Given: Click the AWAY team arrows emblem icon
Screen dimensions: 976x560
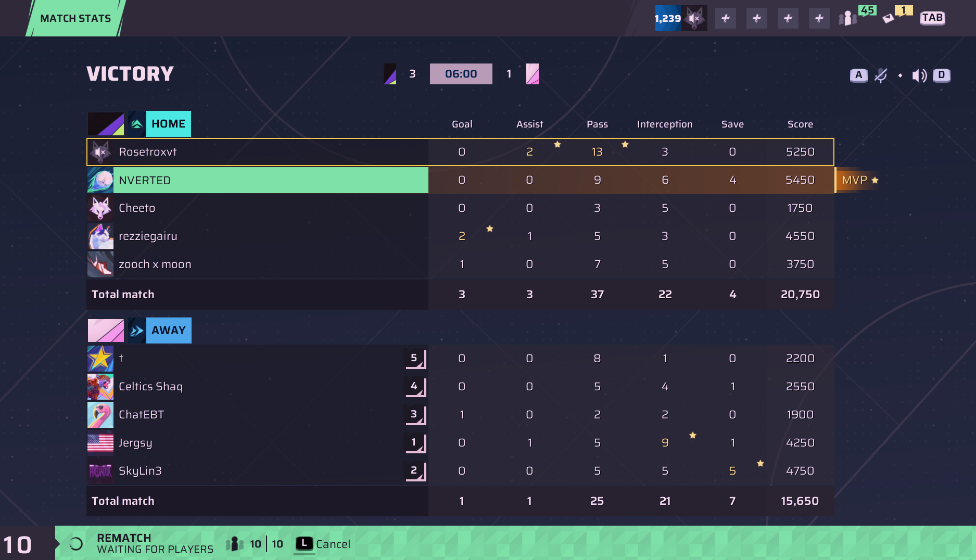Looking at the screenshot, I should tap(137, 330).
